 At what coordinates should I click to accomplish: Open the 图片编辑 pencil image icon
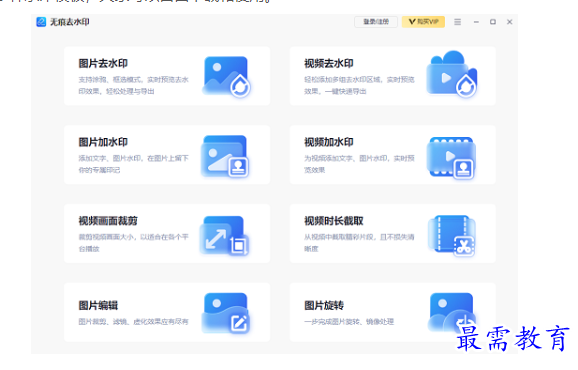click(226, 313)
